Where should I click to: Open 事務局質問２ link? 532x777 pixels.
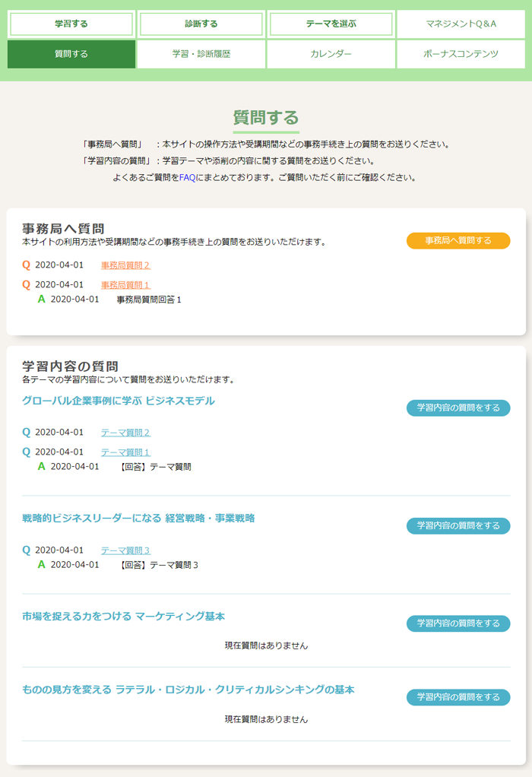click(x=125, y=265)
